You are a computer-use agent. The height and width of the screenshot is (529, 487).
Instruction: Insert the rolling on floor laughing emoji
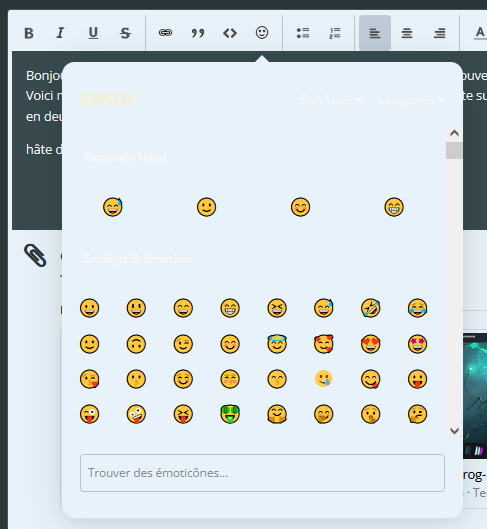(371, 308)
